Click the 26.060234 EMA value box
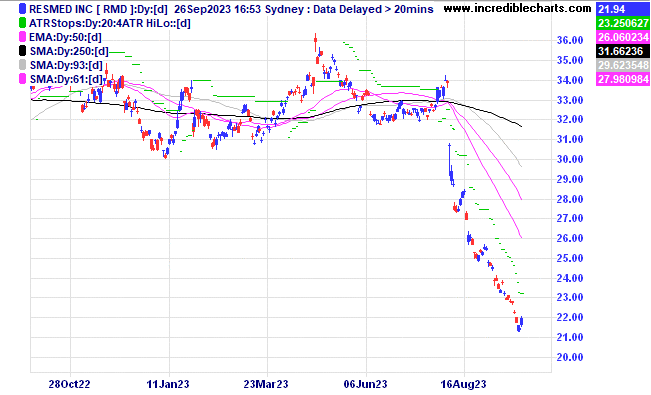 pos(622,37)
